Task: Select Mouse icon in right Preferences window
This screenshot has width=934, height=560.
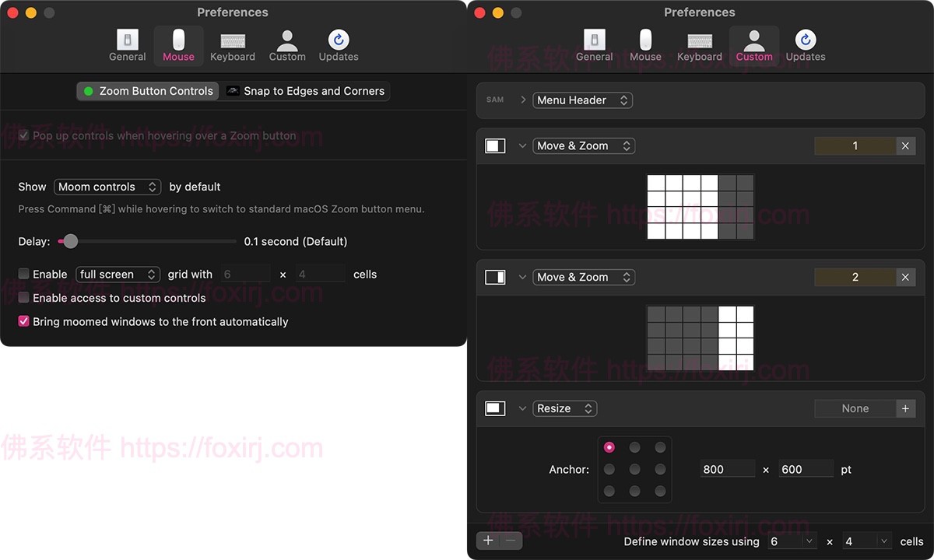Action: click(x=645, y=45)
